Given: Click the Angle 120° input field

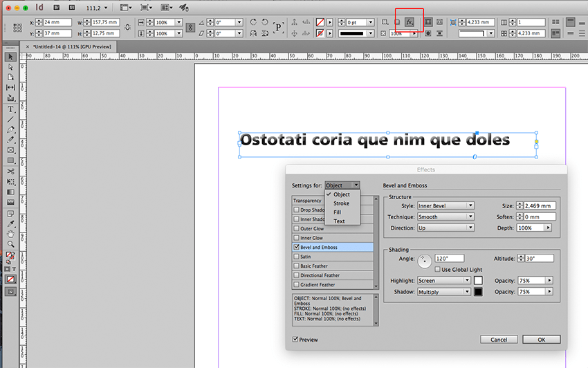Looking at the screenshot, I should (x=449, y=259).
